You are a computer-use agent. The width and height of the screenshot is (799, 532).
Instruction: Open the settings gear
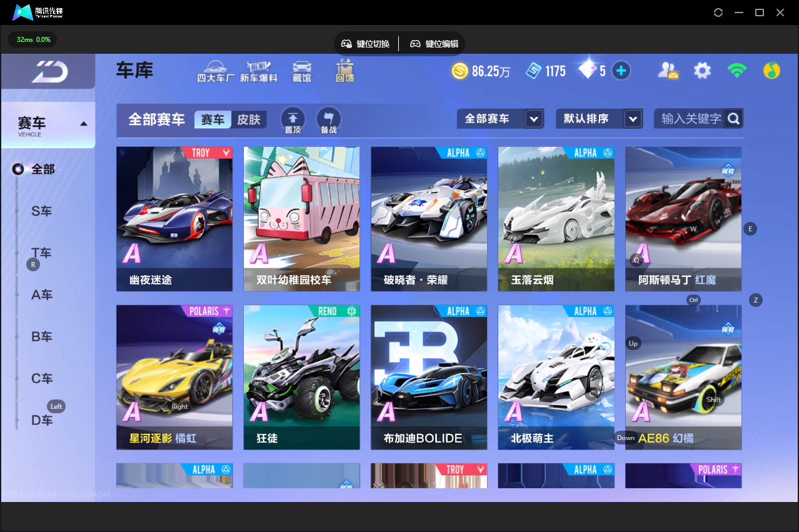703,71
